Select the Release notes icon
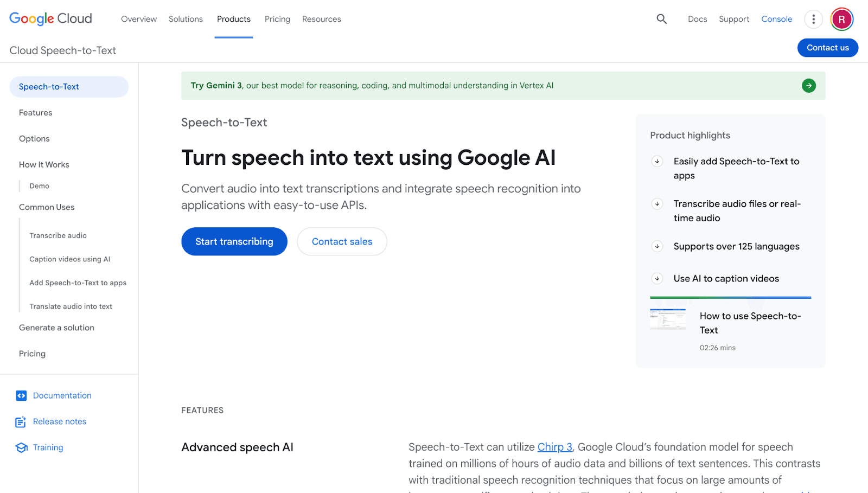The height and width of the screenshot is (493, 868). point(21,421)
